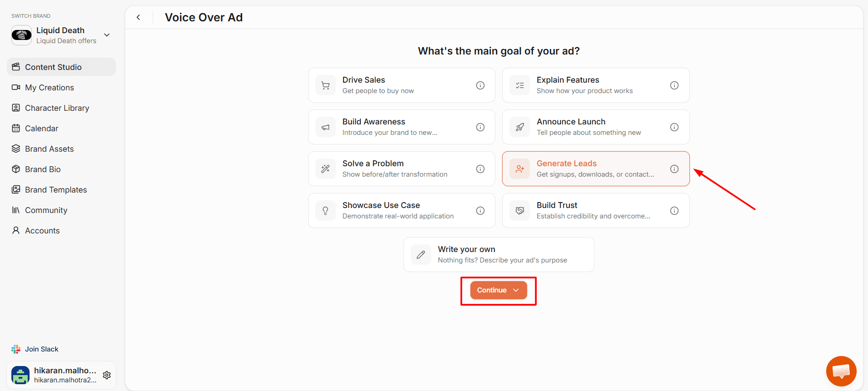Show info for Announce Launch
This screenshot has height=391, width=868.
pos(674,127)
